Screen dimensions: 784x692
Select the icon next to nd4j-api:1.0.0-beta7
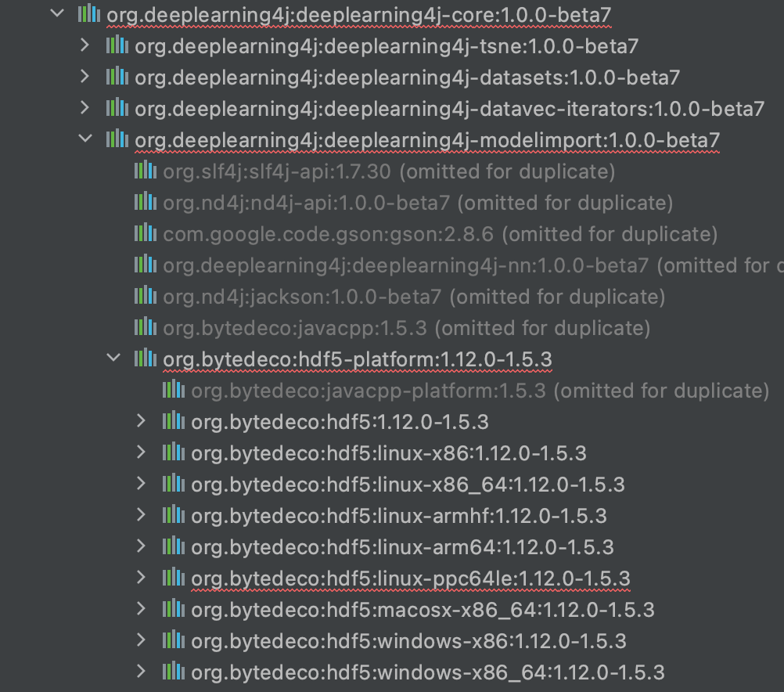point(144,202)
